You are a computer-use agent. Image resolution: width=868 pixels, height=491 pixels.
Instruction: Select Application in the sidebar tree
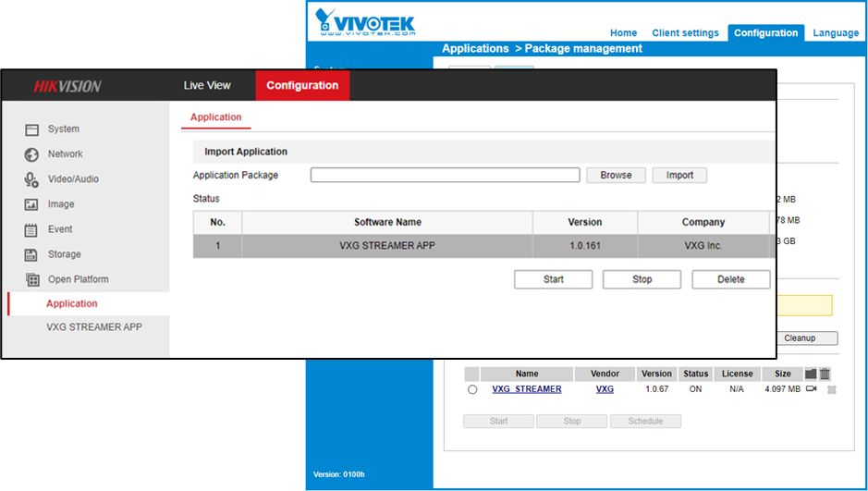(x=72, y=303)
